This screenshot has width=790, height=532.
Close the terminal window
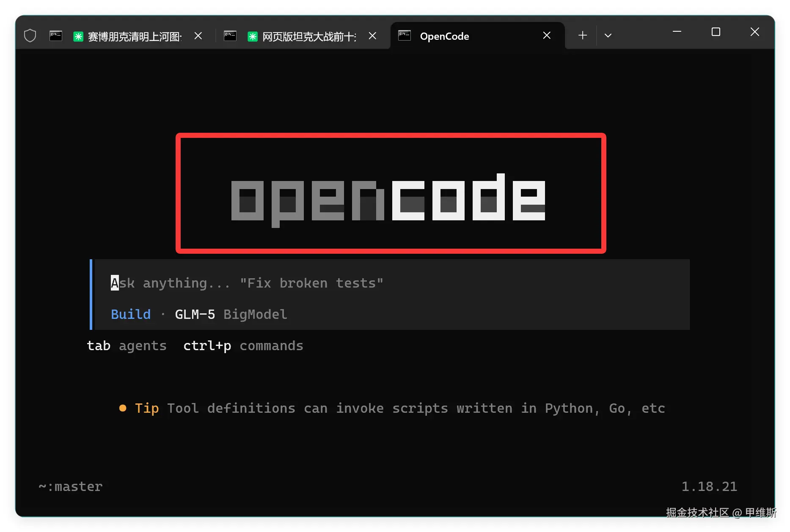coord(755,32)
